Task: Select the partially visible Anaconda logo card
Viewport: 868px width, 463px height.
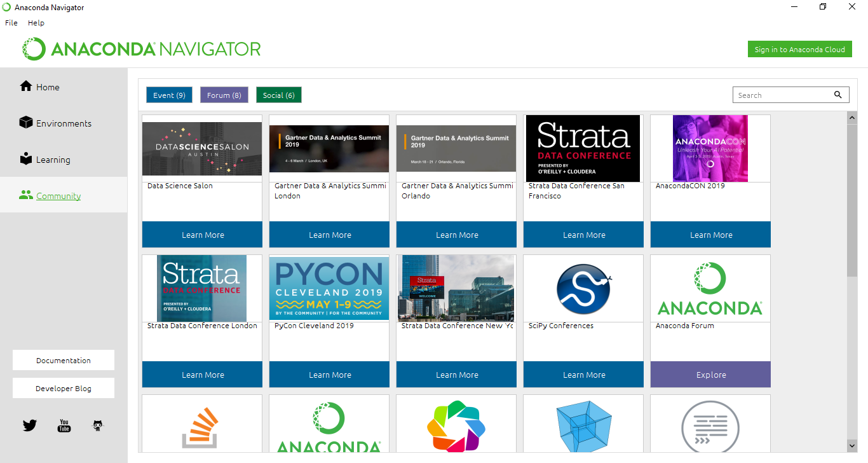Action: tap(329, 424)
